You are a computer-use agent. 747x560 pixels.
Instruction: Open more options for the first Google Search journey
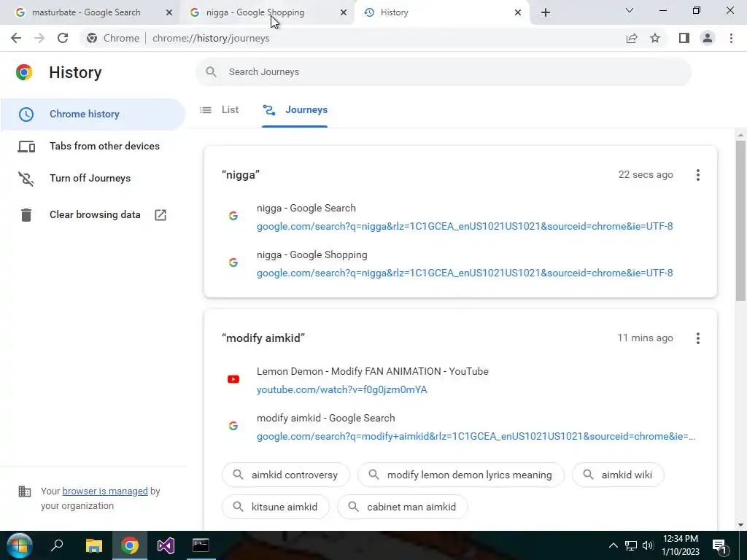pyautogui.click(x=698, y=175)
